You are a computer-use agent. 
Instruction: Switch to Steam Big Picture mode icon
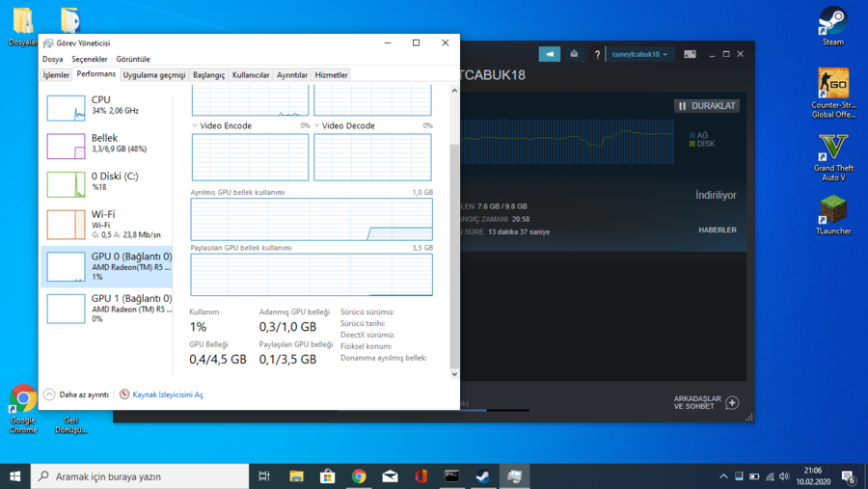click(690, 54)
